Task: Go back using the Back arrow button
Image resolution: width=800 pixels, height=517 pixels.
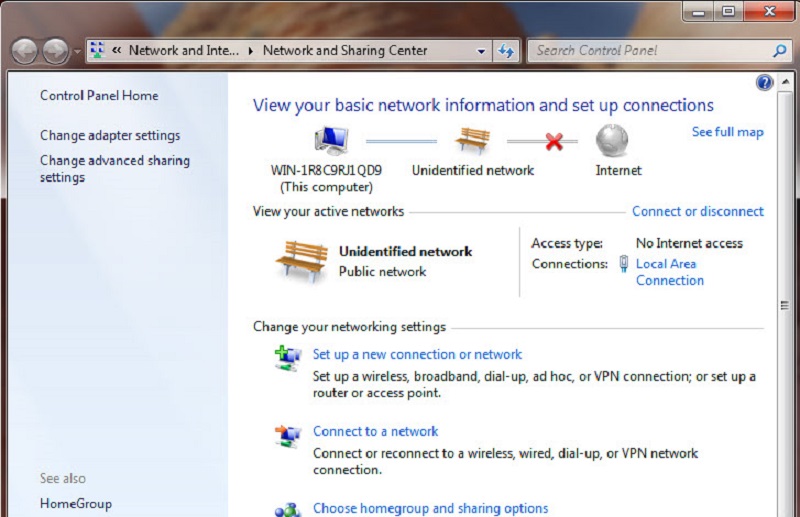Action: point(25,51)
